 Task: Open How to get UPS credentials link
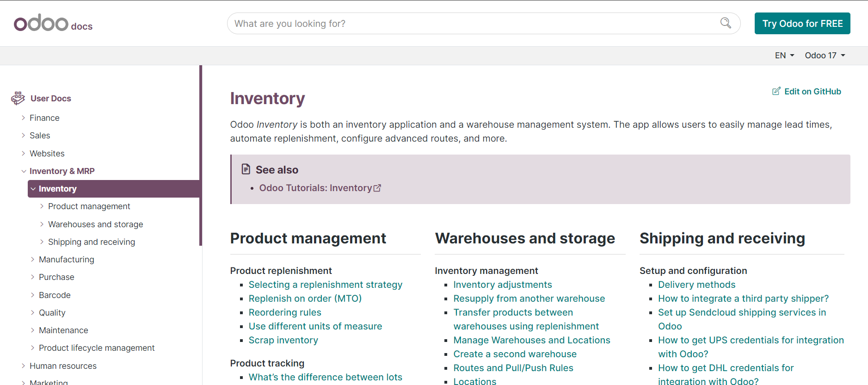[751, 347]
